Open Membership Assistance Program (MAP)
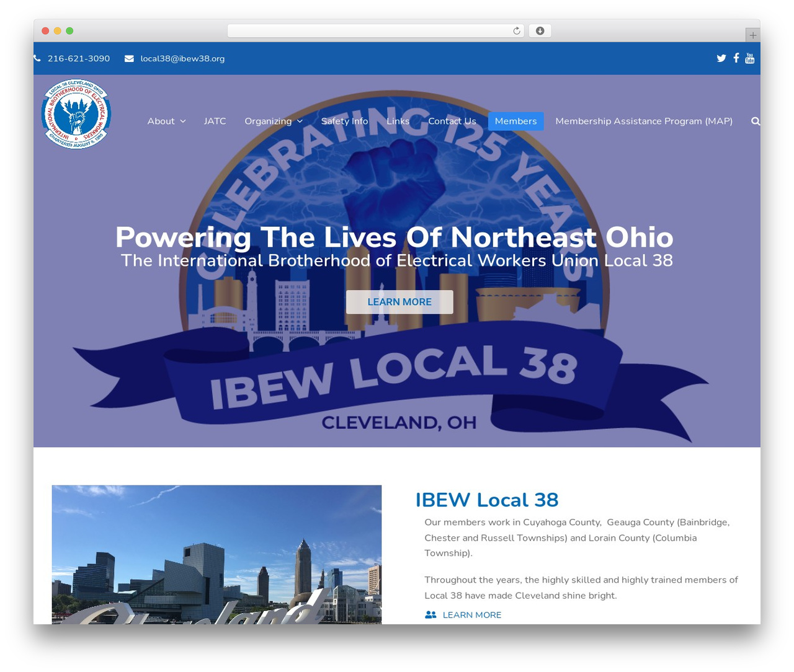Screen dimensions: 794x672 click(x=644, y=122)
